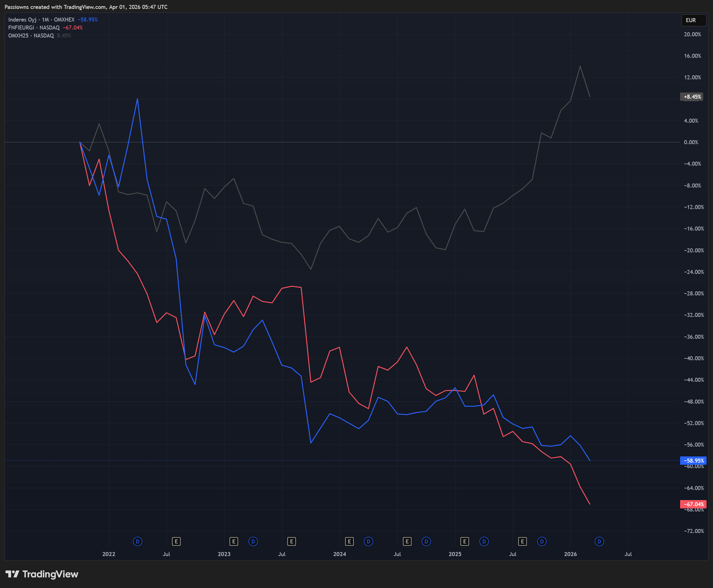Click the 2025 label on time axis

pos(455,554)
